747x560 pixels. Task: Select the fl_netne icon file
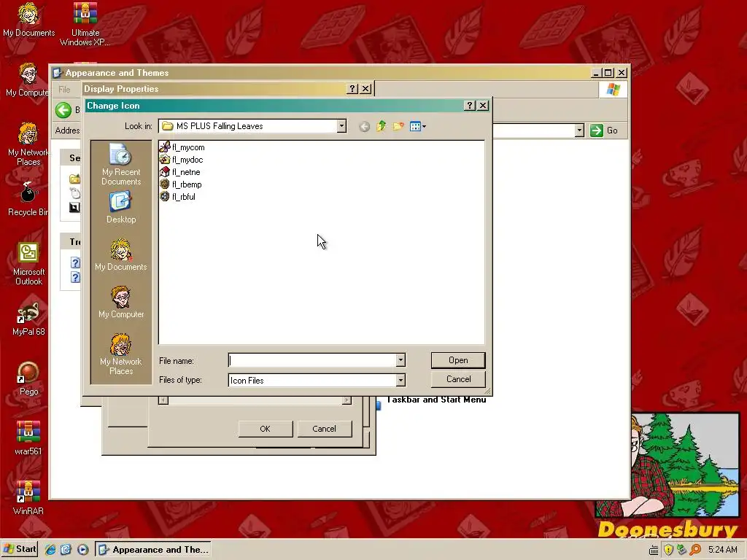coord(179,172)
